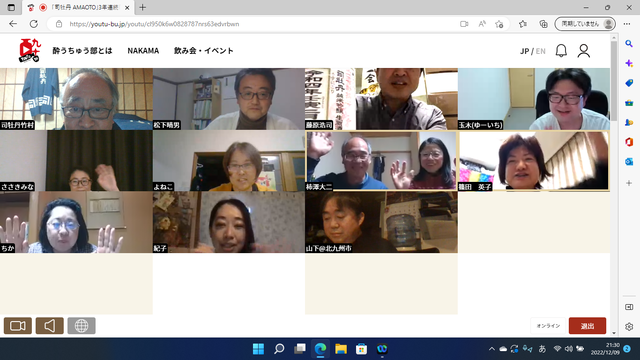Open the browser settings ellipsis menu
This screenshot has height=360, width=640.
(x=627, y=24)
